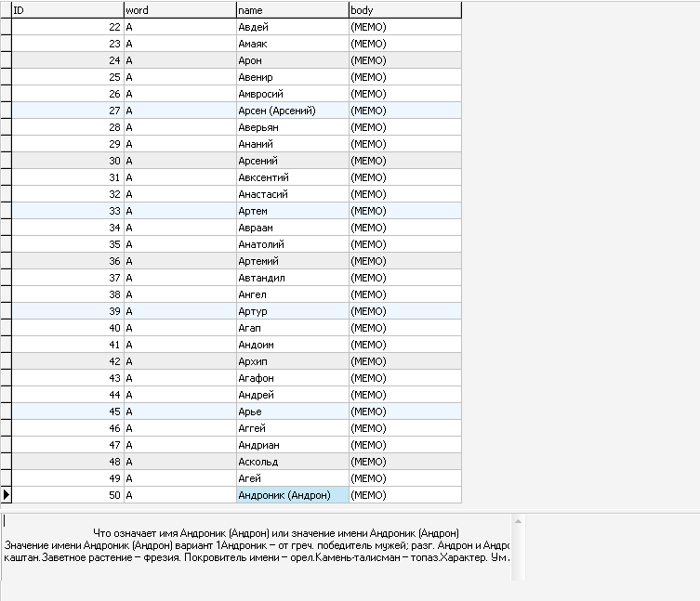This screenshot has height=601, width=700.
Task: Click the name cell Автандил
Action: coord(292,278)
